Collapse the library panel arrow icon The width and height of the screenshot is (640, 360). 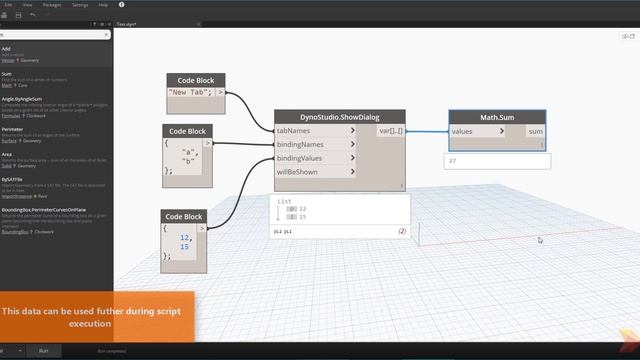pos(109,24)
